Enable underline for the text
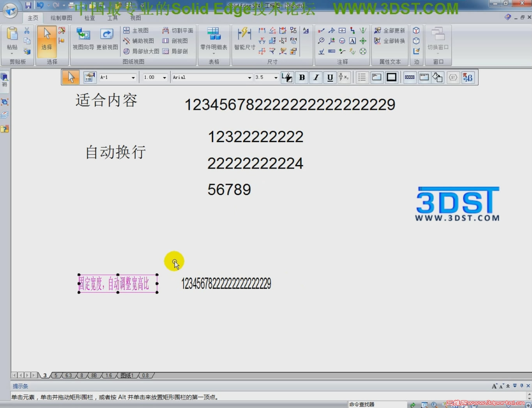Viewport: 532px width, 408px height. click(x=329, y=77)
